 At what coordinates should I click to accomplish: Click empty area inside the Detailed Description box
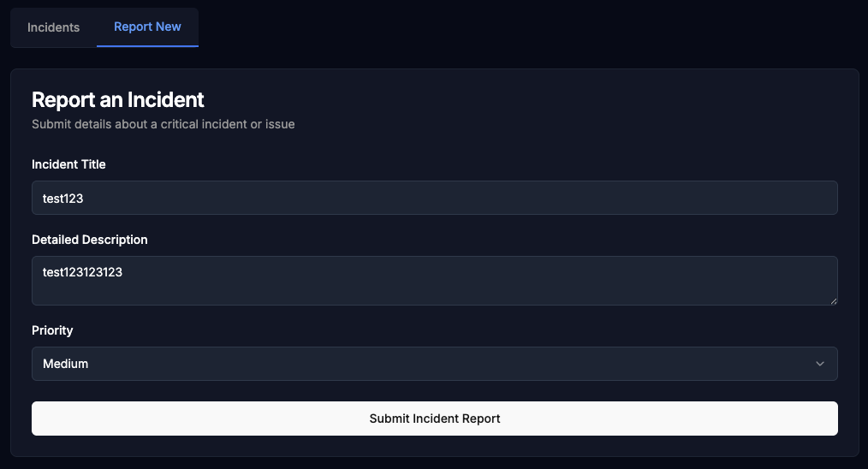click(471, 288)
